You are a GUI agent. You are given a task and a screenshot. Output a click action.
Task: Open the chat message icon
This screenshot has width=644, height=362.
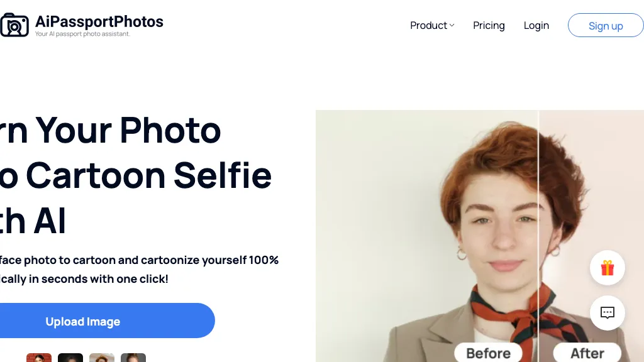(607, 312)
